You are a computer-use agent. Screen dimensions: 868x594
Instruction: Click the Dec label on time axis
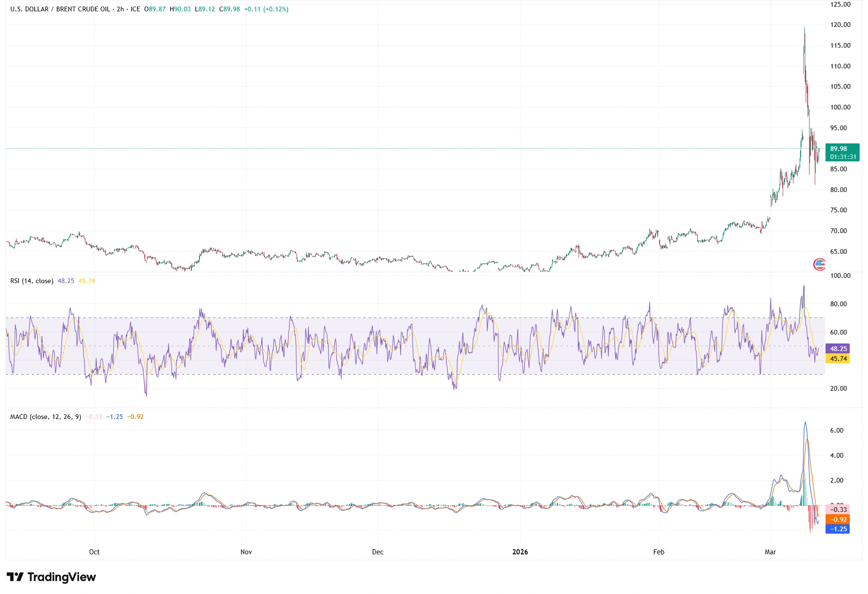(378, 552)
